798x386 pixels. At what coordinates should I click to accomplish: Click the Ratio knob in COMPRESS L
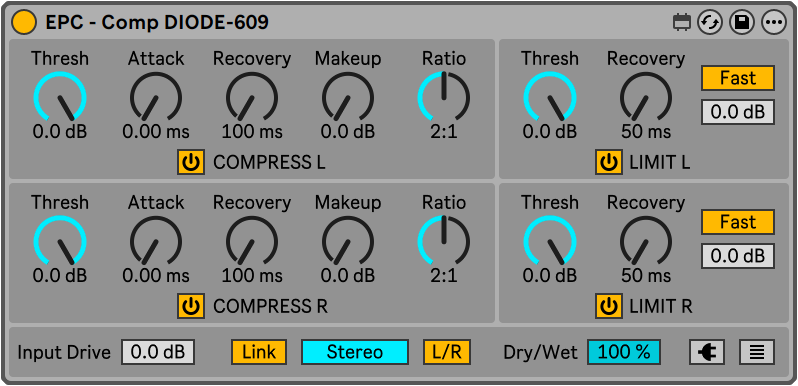(444, 97)
